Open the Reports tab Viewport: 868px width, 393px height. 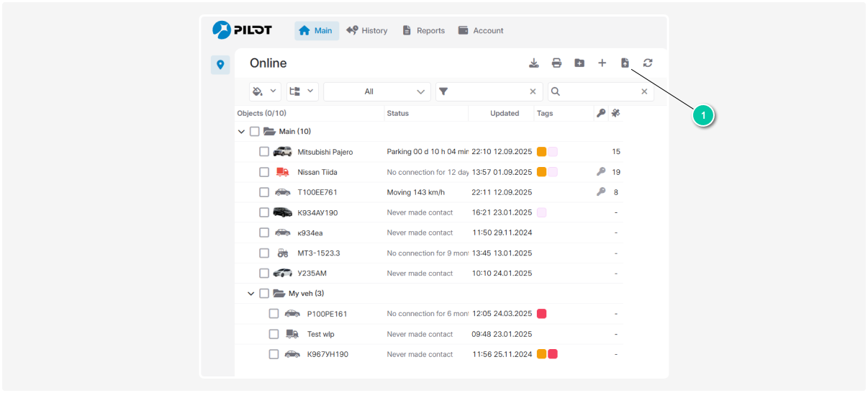[423, 31]
